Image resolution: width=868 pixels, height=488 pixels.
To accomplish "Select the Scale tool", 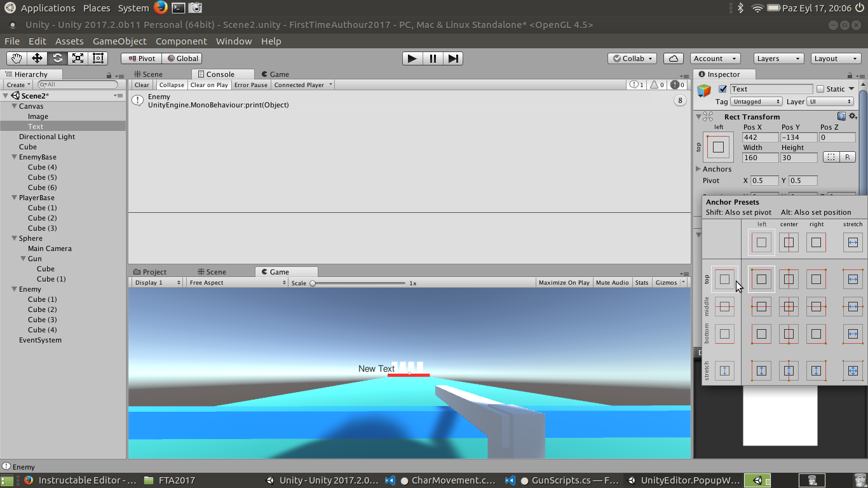I will pyautogui.click(x=78, y=58).
